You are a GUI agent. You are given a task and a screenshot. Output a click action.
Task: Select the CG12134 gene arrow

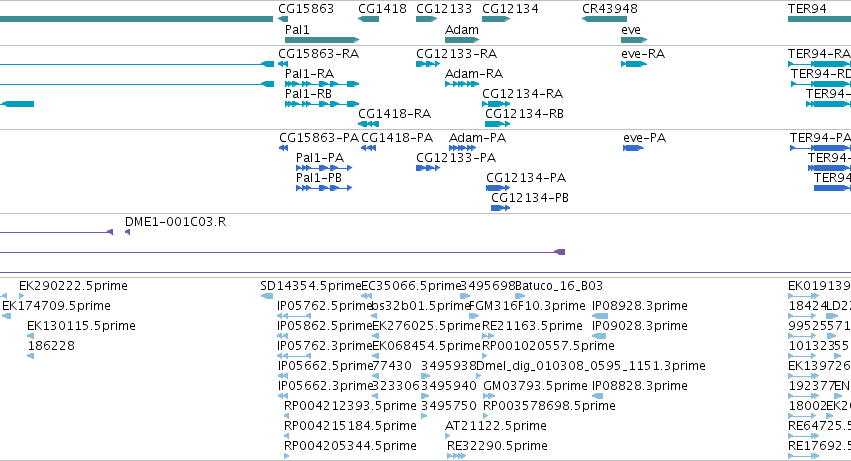click(x=496, y=19)
